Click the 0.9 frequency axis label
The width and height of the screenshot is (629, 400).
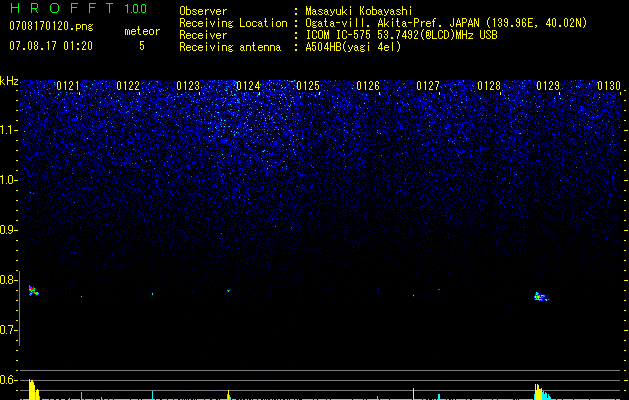(9, 230)
